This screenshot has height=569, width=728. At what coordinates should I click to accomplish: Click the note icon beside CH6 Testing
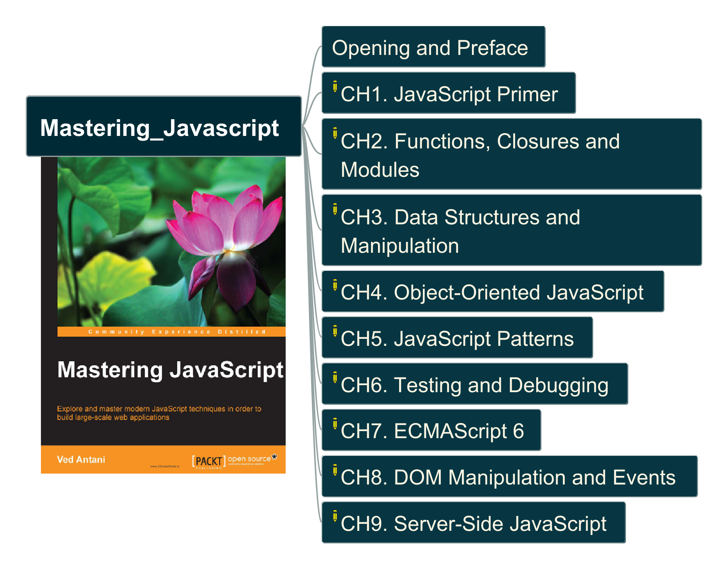(335, 377)
